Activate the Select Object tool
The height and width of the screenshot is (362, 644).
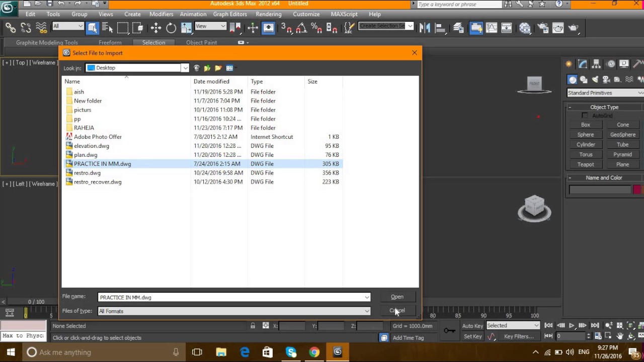click(92, 28)
